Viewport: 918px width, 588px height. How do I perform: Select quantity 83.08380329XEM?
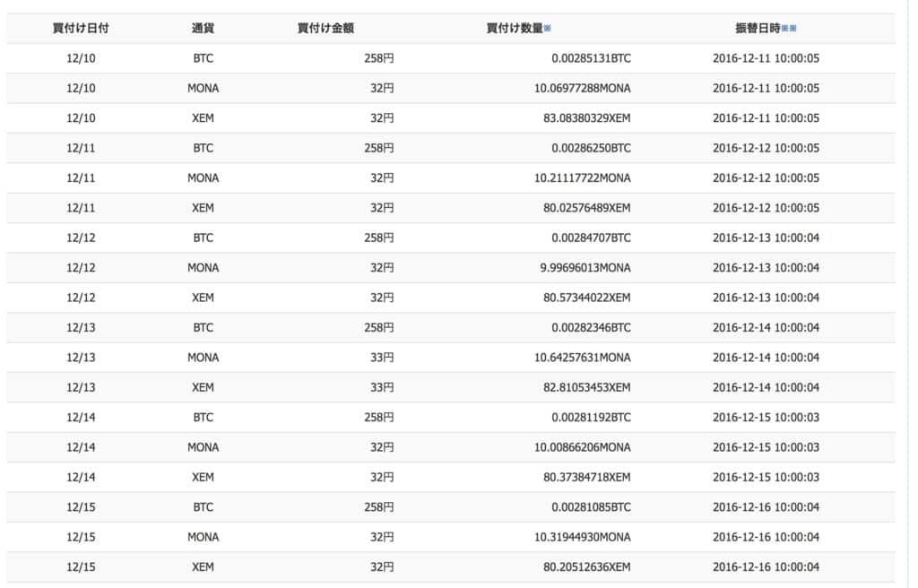587,118
